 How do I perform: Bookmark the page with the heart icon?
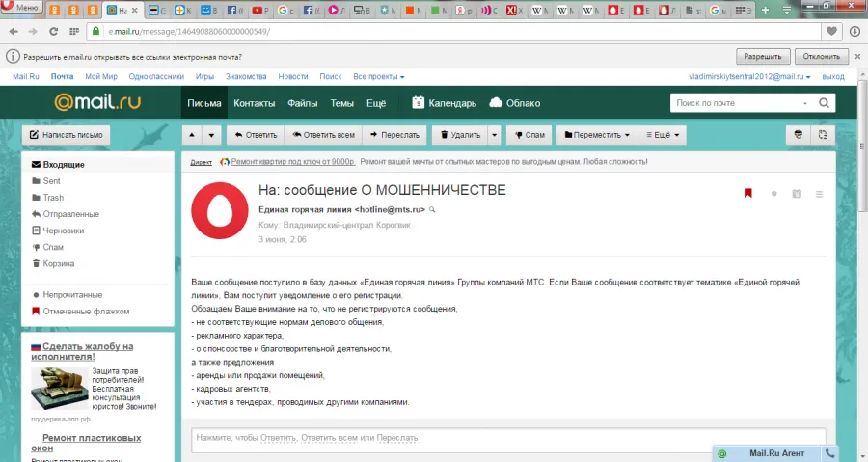click(831, 32)
